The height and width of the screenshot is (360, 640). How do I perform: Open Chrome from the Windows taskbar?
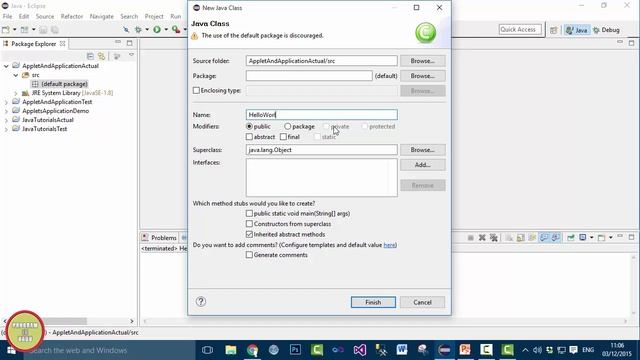pyautogui.click(x=252, y=350)
